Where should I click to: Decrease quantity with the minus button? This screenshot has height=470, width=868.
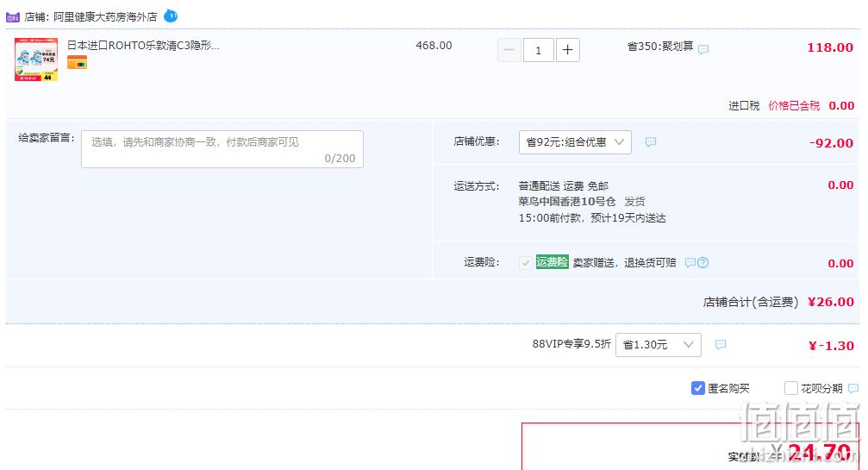click(509, 50)
